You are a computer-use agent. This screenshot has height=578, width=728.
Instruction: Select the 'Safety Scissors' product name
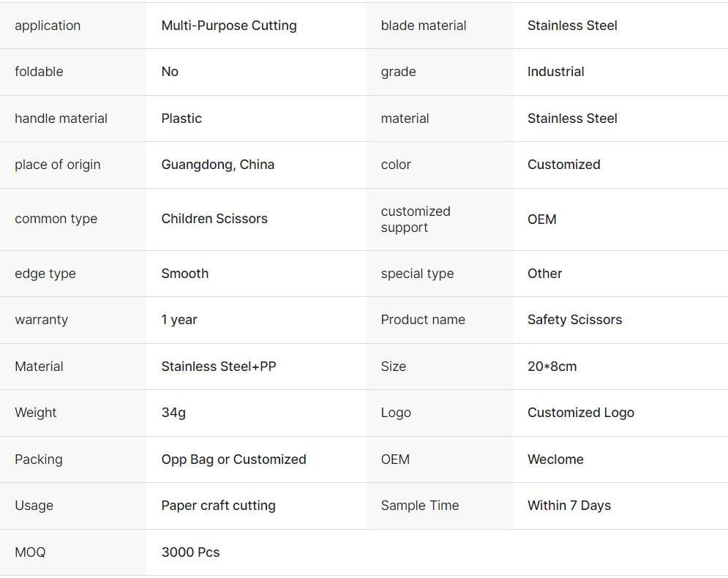click(x=575, y=320)
